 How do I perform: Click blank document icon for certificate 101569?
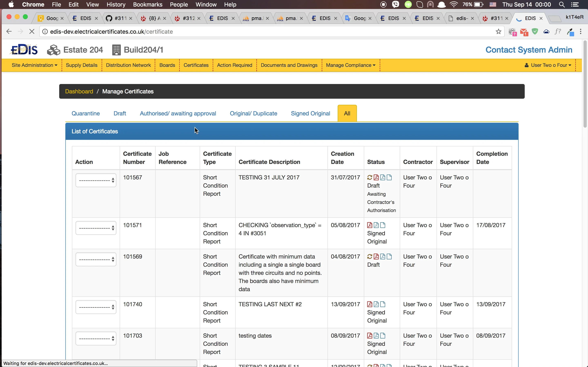[389, 256]
